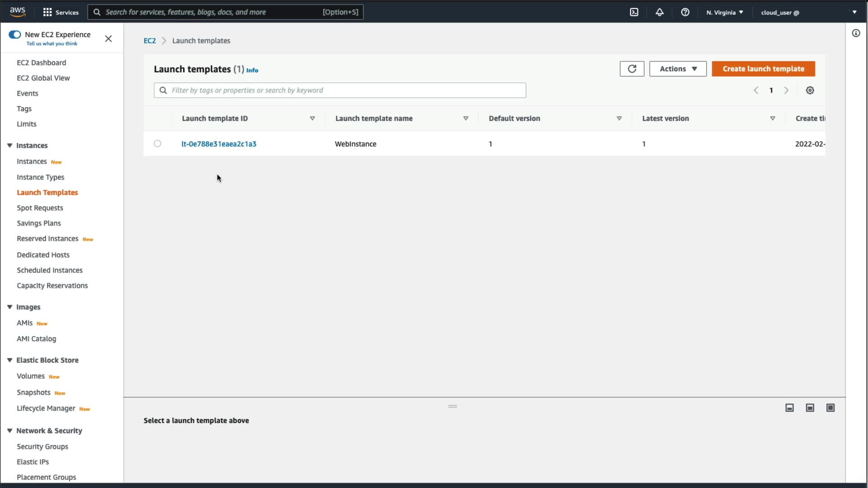Open Instance Types in sidebar

point(40,177)
